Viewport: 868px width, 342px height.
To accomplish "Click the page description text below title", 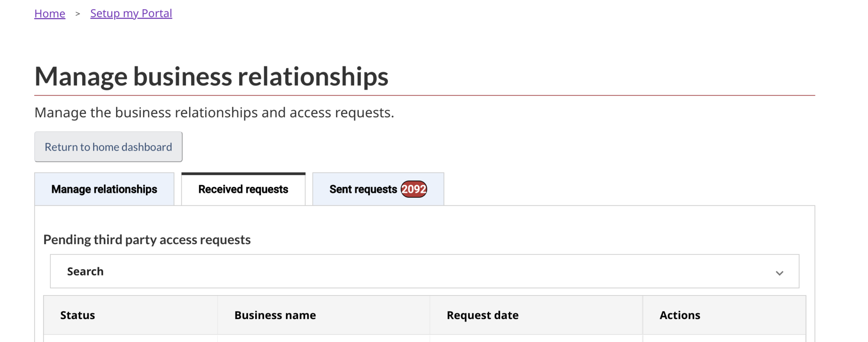I will point(214,113).
